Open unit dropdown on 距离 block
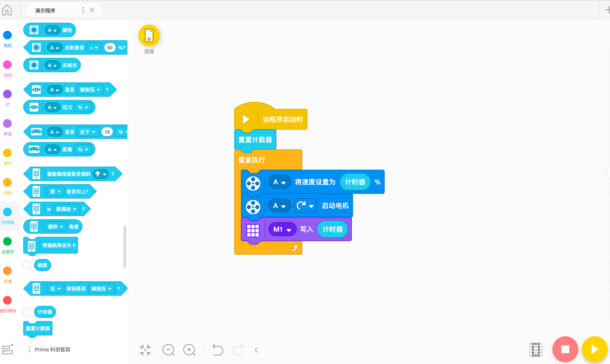This screenshot has height=364, width=610. coord(83,149)
